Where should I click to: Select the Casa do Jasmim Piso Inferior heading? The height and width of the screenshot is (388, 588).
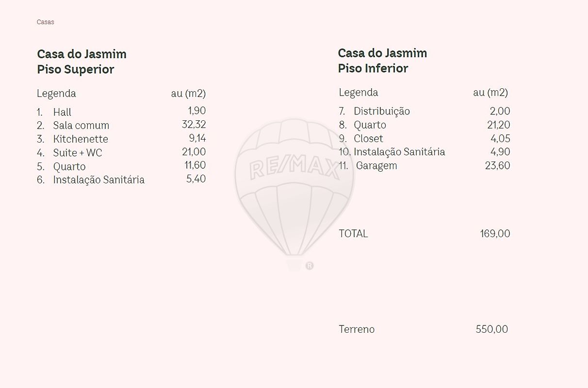pos(382,61)
